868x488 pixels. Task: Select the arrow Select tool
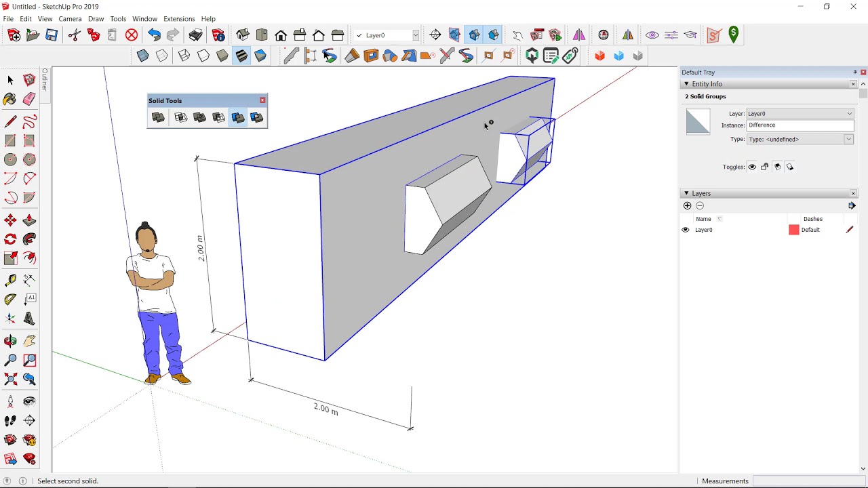[x=10, y=80]
